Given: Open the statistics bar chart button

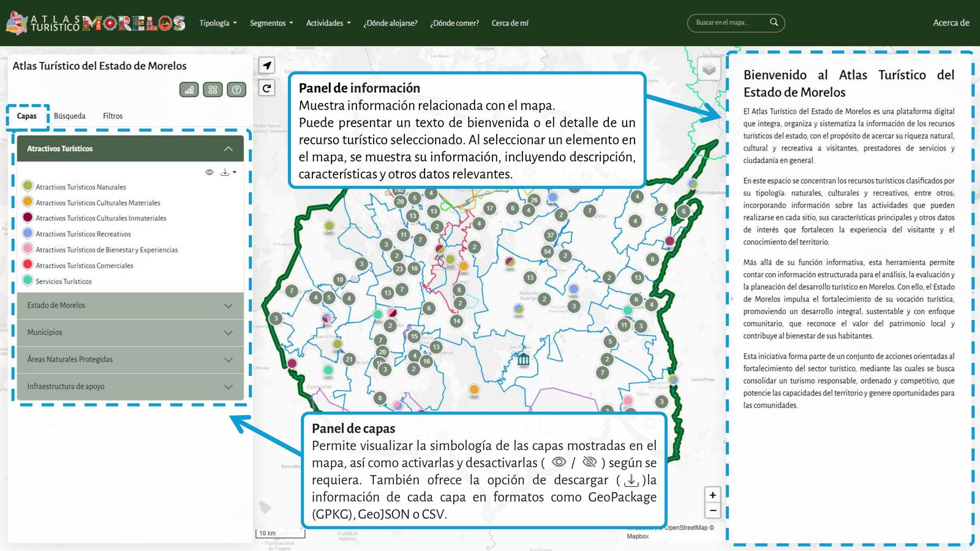Looking at the screenshot, I should click(189, 90).
